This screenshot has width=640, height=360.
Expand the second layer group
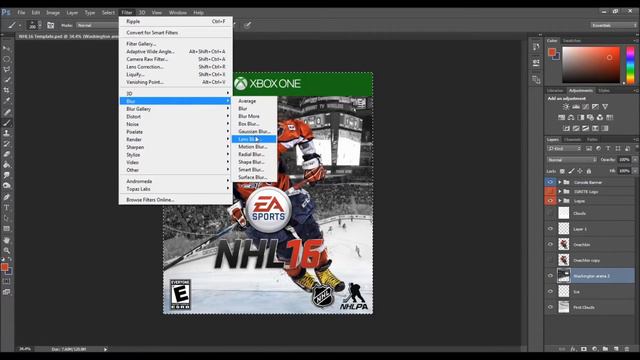pos(560,191)
